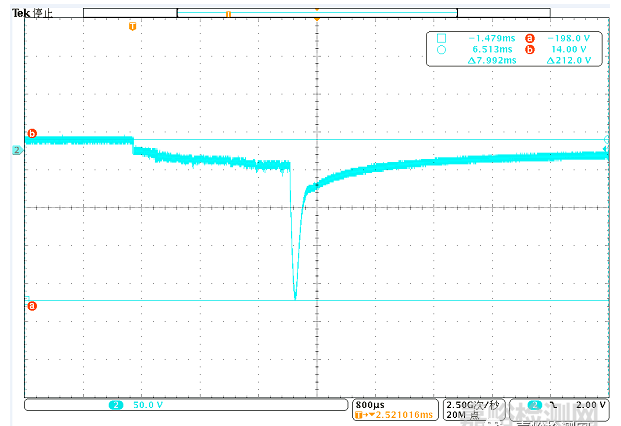Click the square cursor symbol in readout box

(x=441, y=38)
